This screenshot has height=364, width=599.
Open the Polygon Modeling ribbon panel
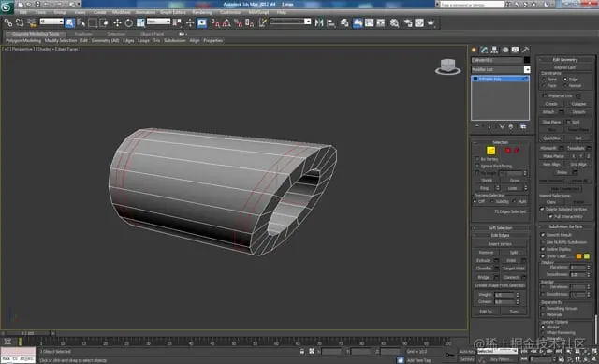tap(23, 40)
